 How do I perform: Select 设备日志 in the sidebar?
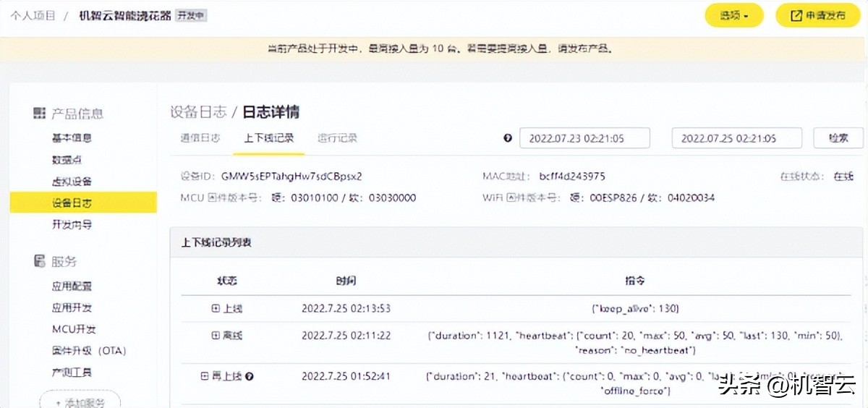(x=83, y=203)
